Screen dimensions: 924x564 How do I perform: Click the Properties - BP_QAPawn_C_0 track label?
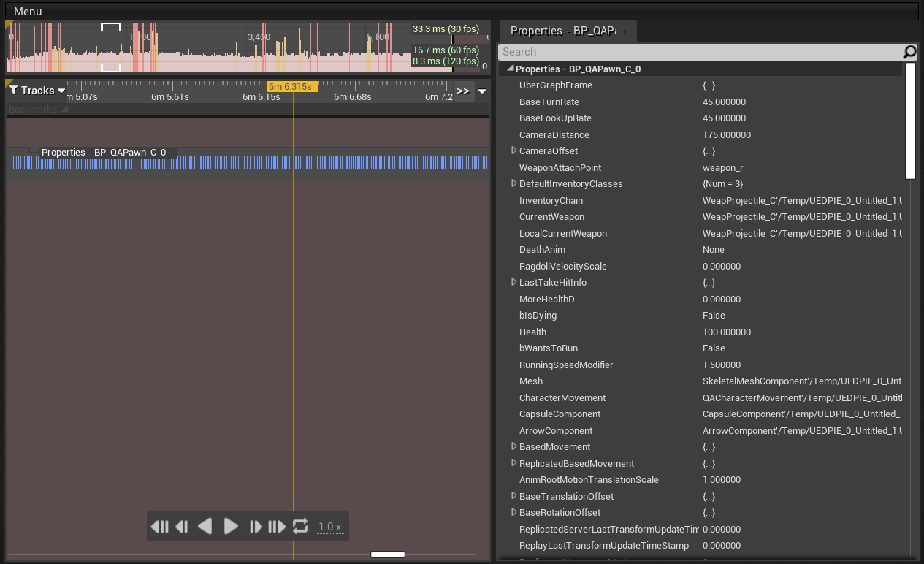point(104,153)
